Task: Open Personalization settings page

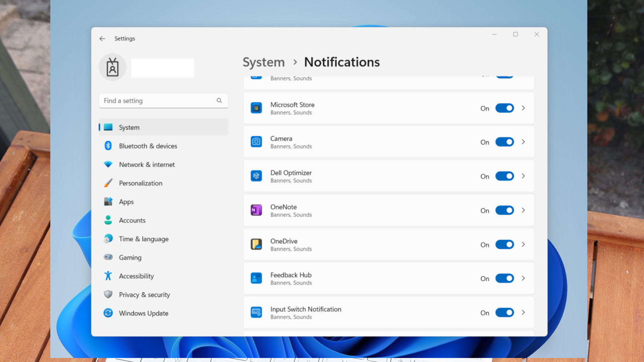Action: point(163,183)
